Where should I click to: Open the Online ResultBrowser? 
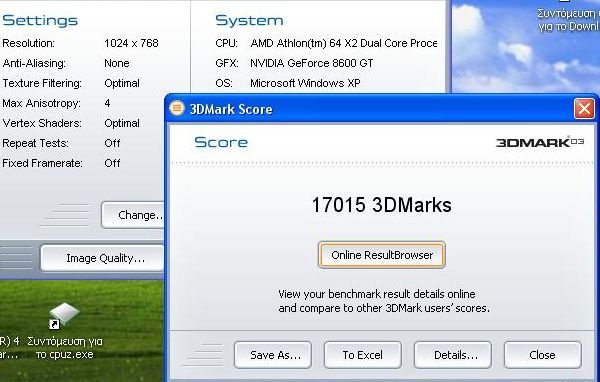[382, 255]
